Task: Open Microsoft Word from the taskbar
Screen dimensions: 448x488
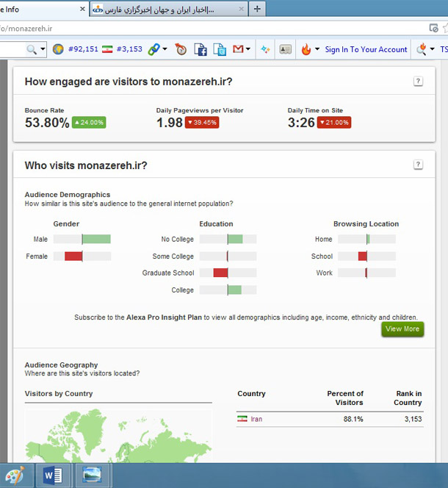Action: tap(53, 476)
